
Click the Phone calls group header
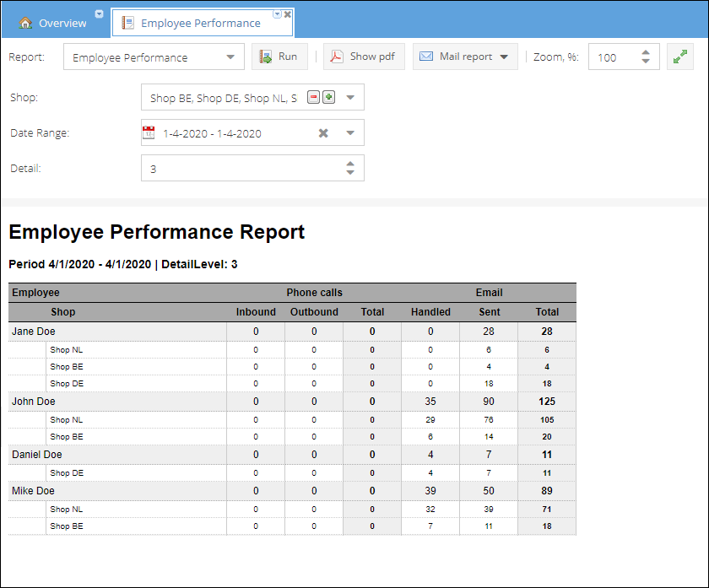click(x=314, y=293)
